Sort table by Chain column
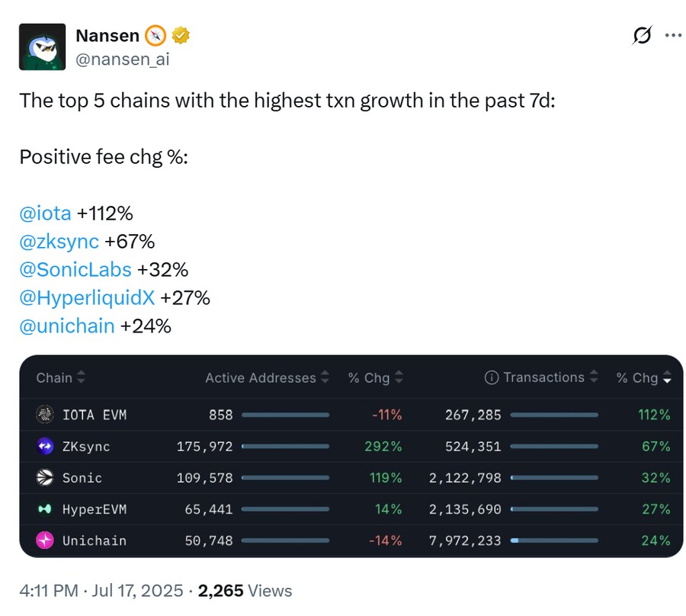 [61, 377]
